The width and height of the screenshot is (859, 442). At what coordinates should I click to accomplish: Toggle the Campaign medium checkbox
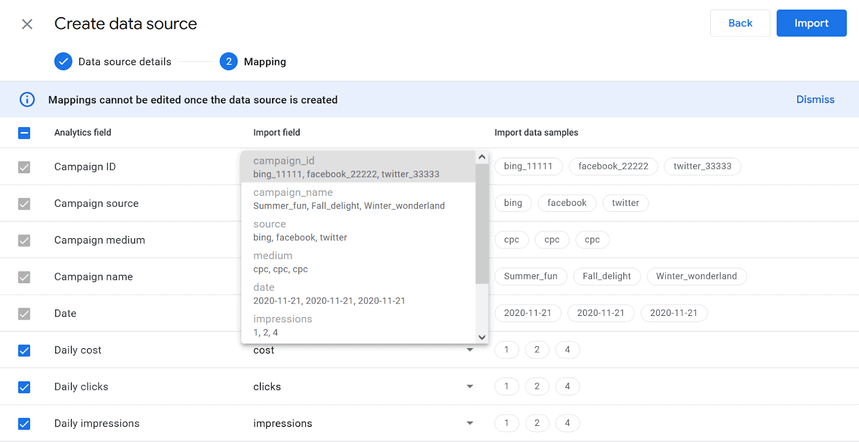coord(24,240)
